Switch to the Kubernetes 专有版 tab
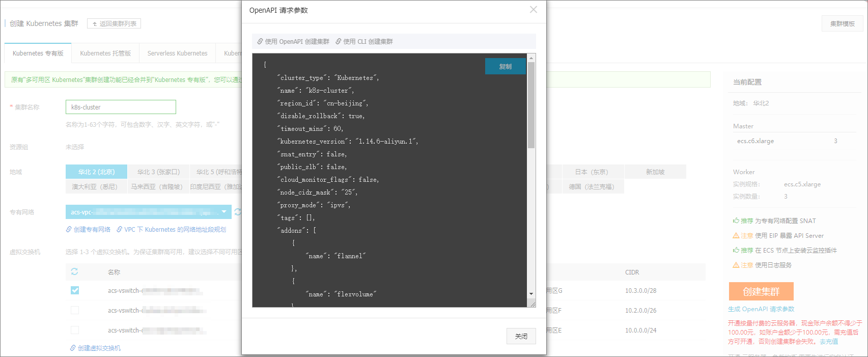The image size is (868, 357). (38, 53)
